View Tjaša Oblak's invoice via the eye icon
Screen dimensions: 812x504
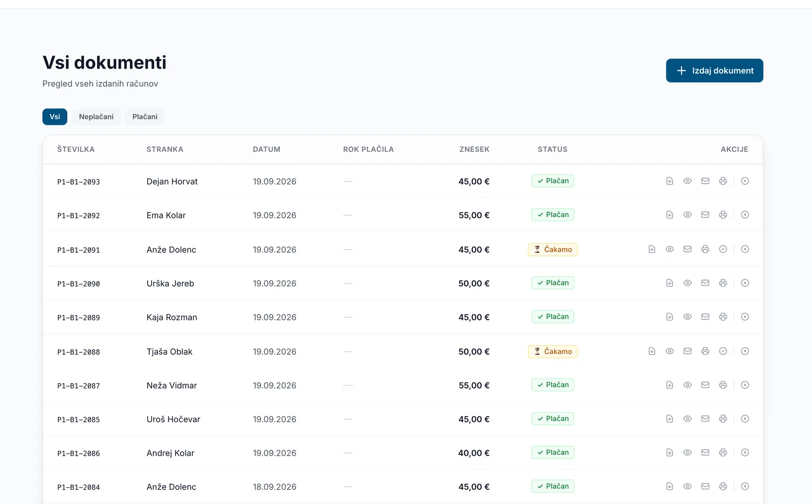[x=669, y=351]
